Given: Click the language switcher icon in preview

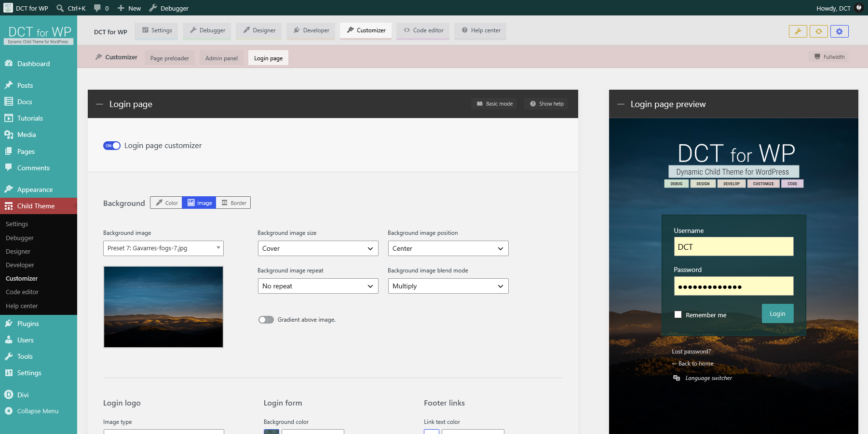Looking at the screenshot, I should [x=677, y=378].
